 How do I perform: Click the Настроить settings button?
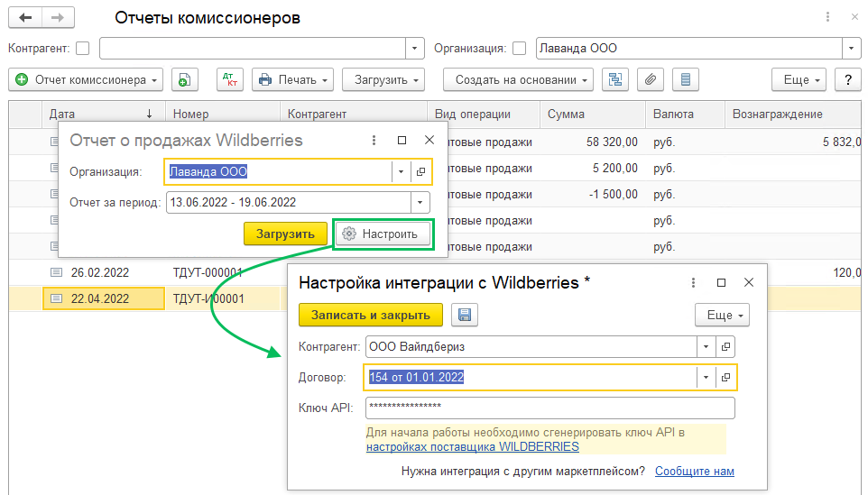click(383, 234)
